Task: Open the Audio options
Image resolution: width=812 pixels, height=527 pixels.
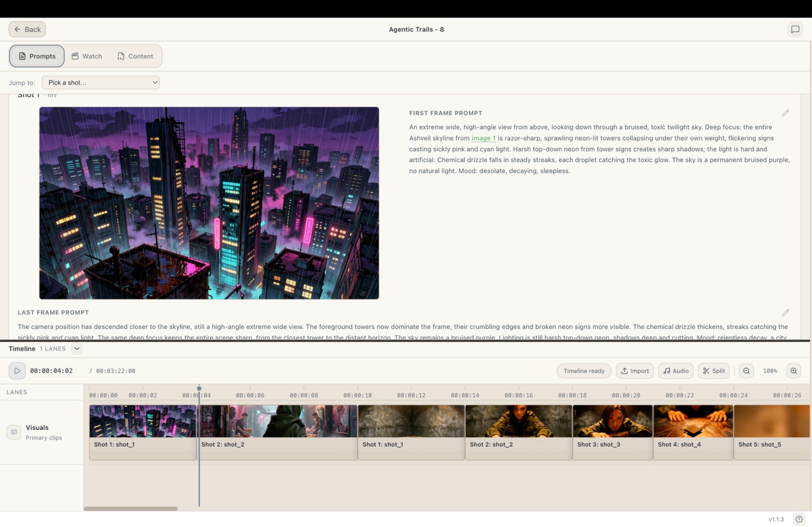Action: coord(676,371)
